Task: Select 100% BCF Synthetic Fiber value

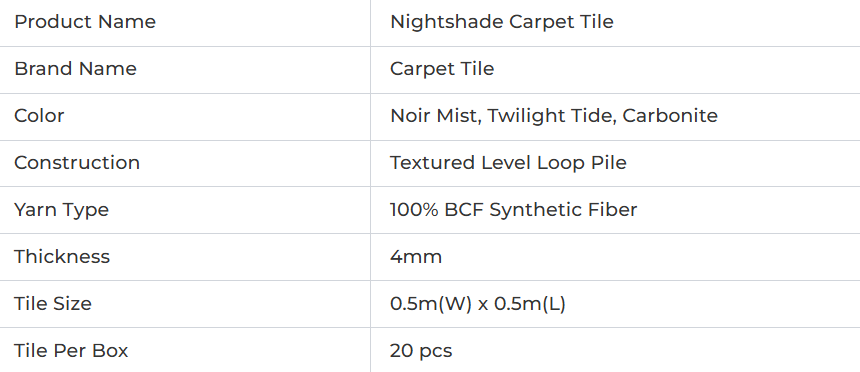Action: (514, 210)
